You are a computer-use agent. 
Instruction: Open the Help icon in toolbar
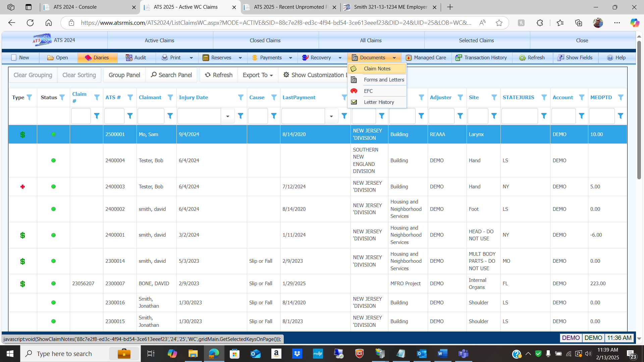pyautogui.click(x=610, y=58)
